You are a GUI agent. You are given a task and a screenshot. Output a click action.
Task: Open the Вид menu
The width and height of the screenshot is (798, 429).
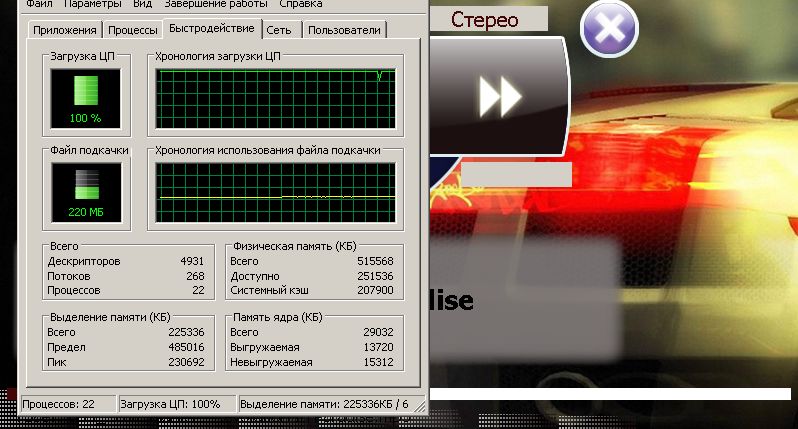coord(142,4)
